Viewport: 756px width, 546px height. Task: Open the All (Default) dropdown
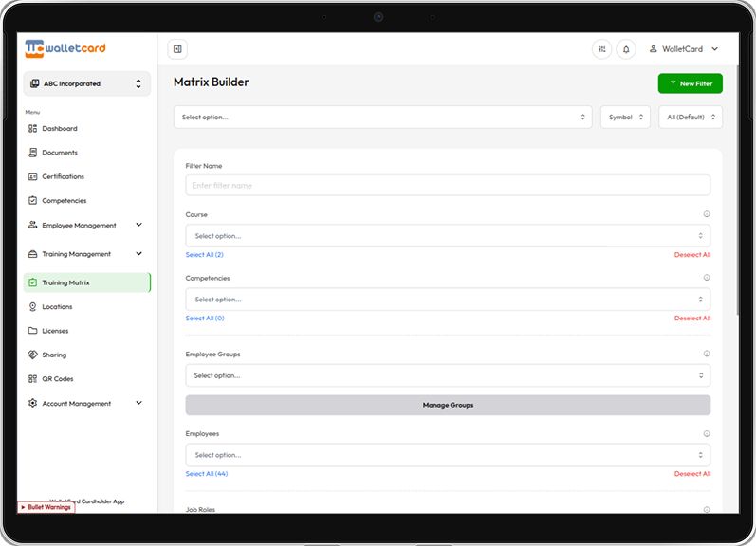pyautogui.click(x=691, y=118)
